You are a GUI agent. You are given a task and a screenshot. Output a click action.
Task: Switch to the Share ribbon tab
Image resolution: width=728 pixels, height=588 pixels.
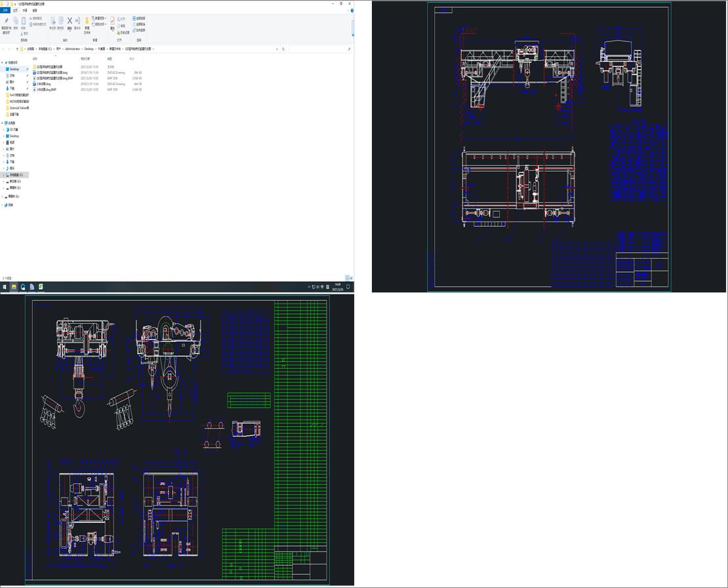point(25,10)
